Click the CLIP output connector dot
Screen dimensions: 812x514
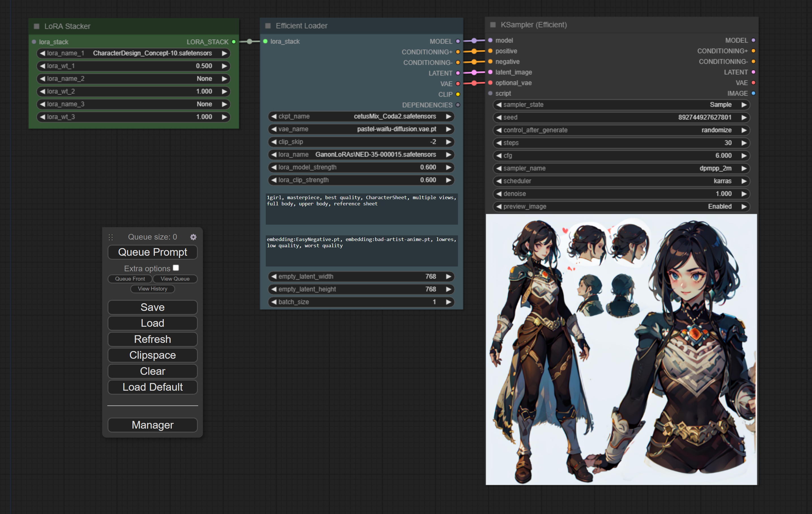point(458,94)
